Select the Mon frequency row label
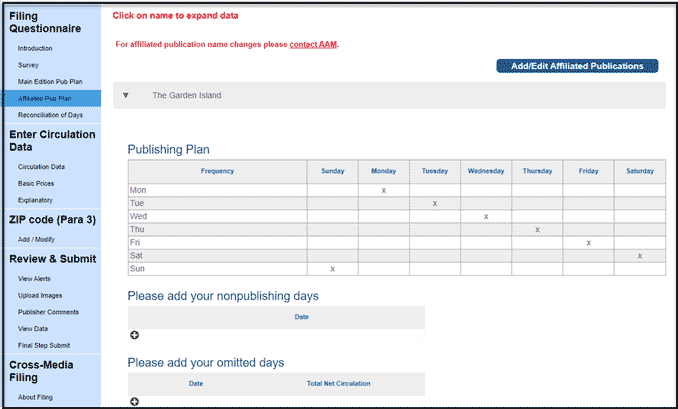 click(138, 190)
